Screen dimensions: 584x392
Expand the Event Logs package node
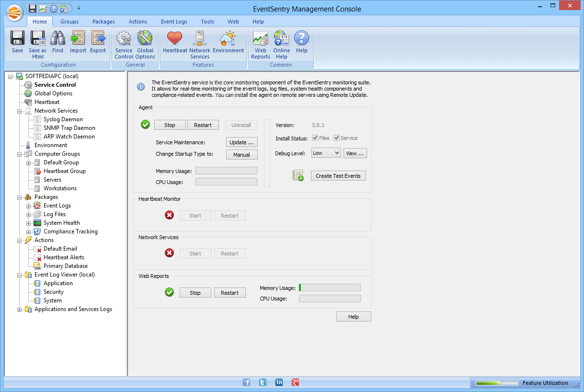click(29, 206)
